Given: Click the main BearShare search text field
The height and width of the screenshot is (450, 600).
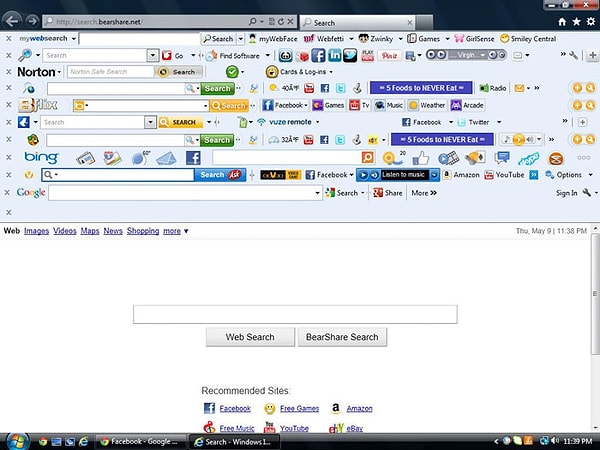Looking at the screenshot, I should click(x=295, y=314).
